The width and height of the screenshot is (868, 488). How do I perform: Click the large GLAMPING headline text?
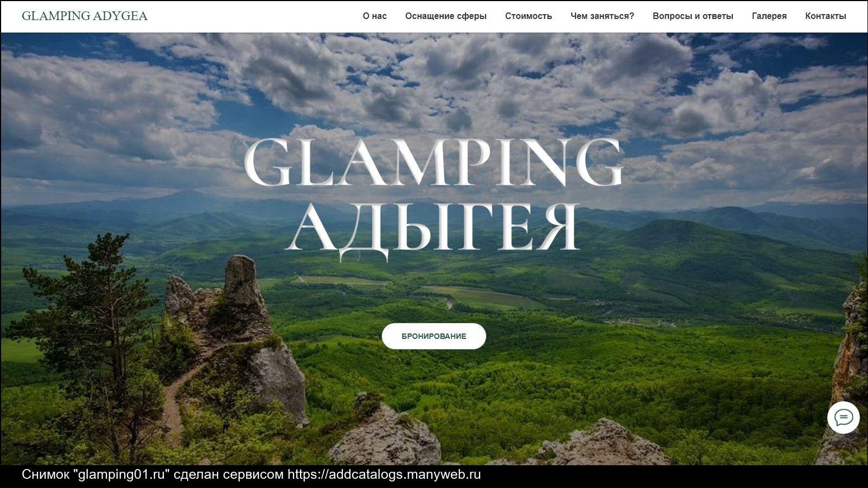(433, 163)
